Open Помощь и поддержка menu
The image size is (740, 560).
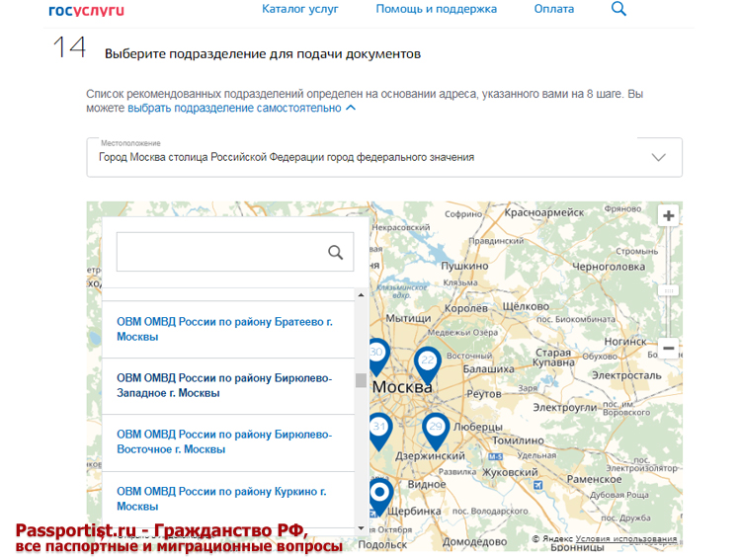click(x=436, y=9)
